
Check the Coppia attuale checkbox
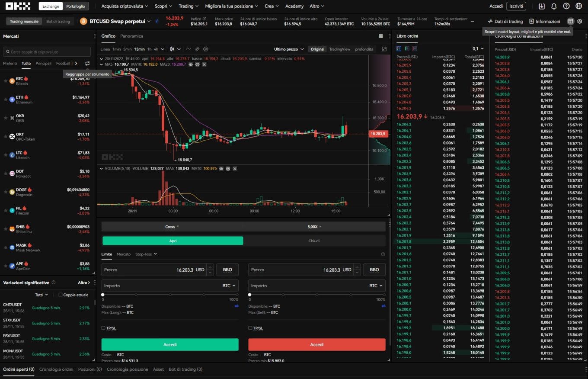61,295
